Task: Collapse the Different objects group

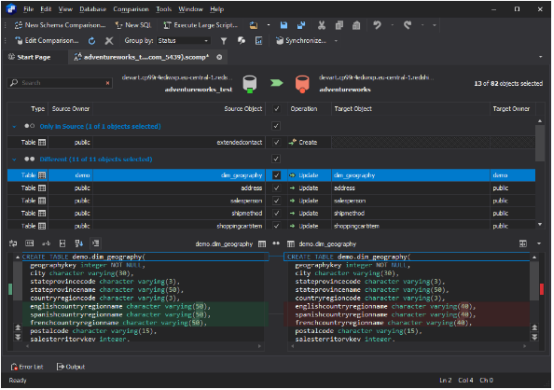Action: [14, 159]
